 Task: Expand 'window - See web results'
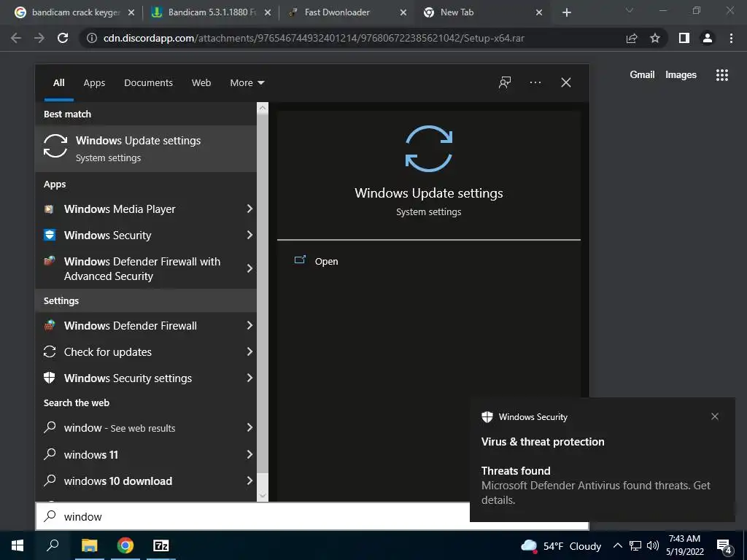(249, 427)
